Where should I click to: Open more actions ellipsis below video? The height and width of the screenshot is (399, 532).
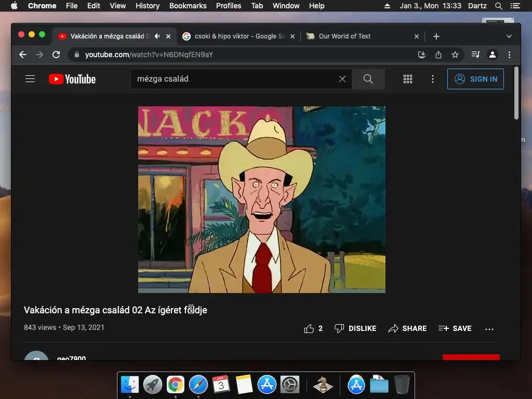click(489, 329)
